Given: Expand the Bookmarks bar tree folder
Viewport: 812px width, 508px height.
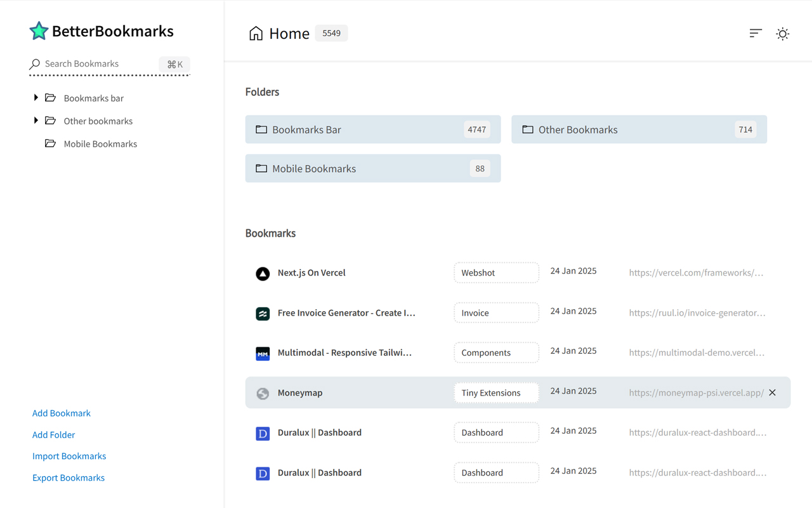Looking at the screenshot, I should coord(36,98).
